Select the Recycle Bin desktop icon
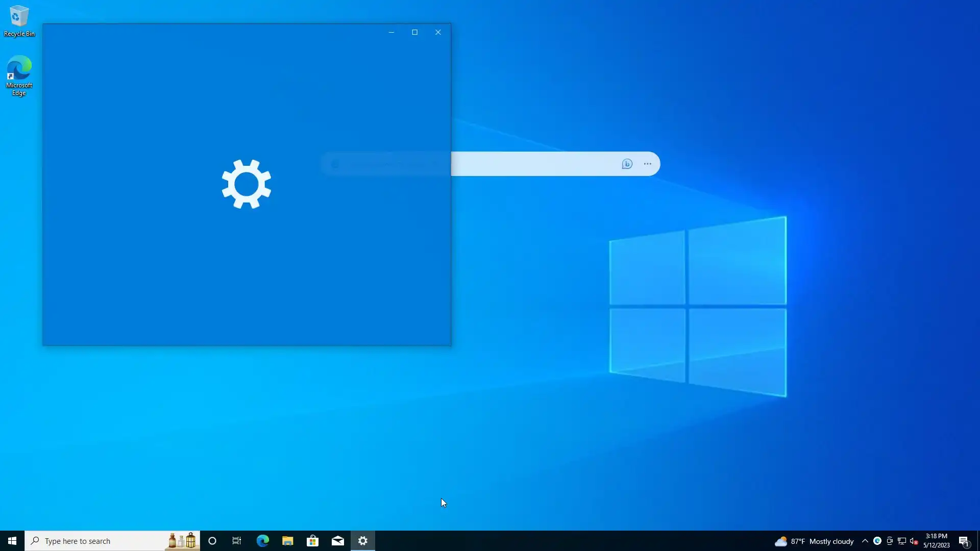 pos(19,20)
